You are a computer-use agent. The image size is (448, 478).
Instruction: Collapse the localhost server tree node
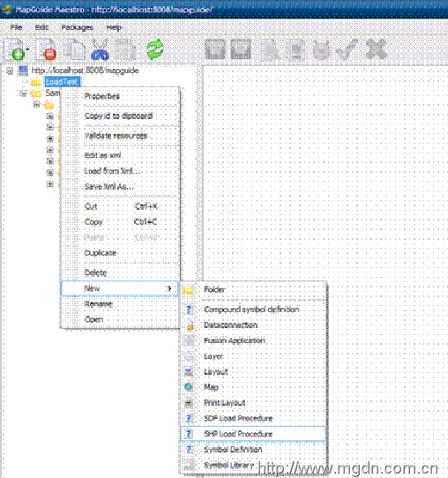click(10, 71)
